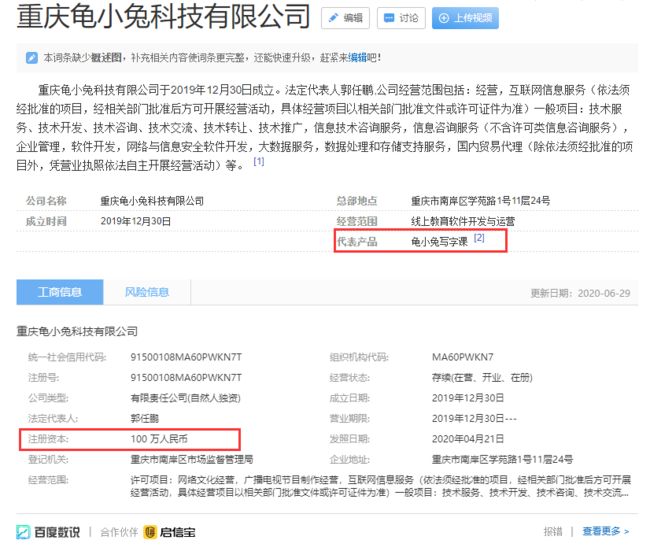Click the pencil icon in the 编辑 button
This screenshot has width=650, height=551.
pos(333,18)
